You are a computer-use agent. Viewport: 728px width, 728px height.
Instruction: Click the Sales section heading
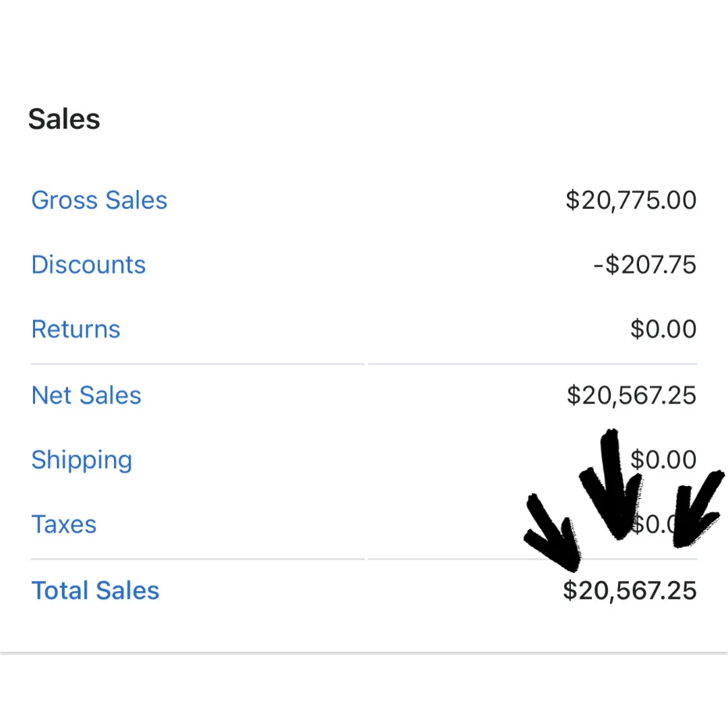coord(64,119)
